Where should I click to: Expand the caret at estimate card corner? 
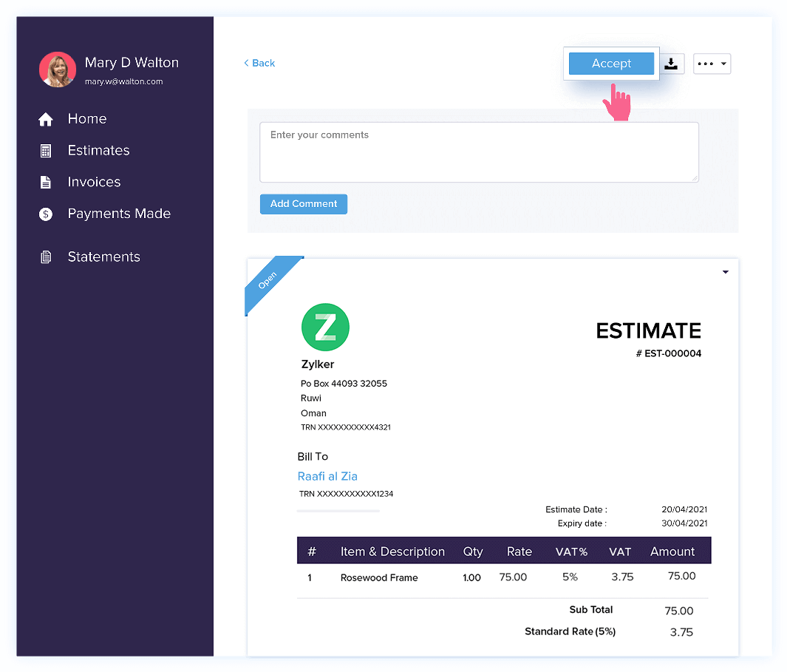pyautogui.click(x=725, y=272)
